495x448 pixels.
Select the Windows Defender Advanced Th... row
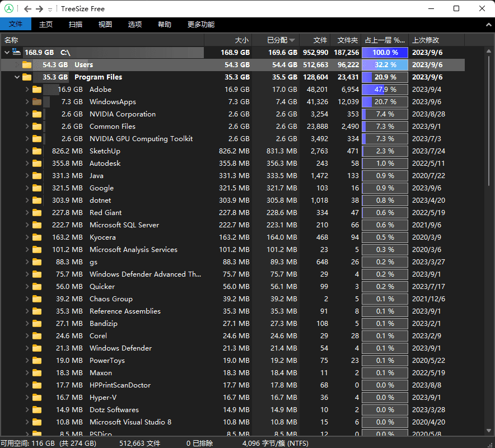click(233, 274)
